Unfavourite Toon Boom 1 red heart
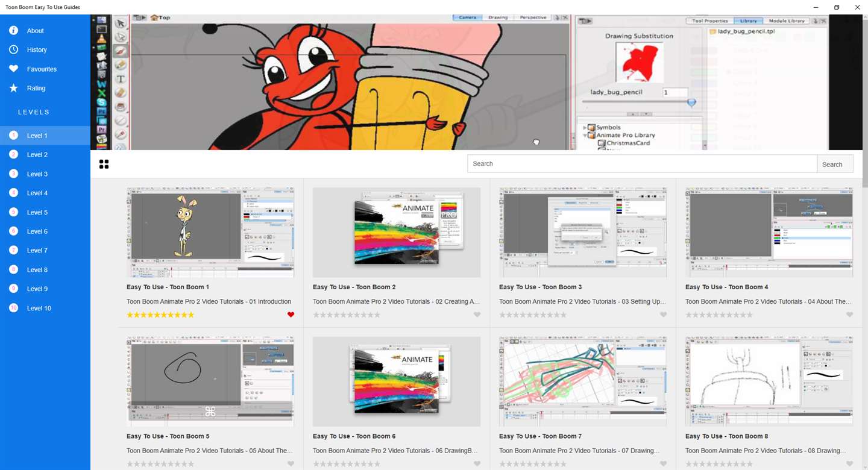This screenshot has height=470, width=868. click(x=291, y=315)
